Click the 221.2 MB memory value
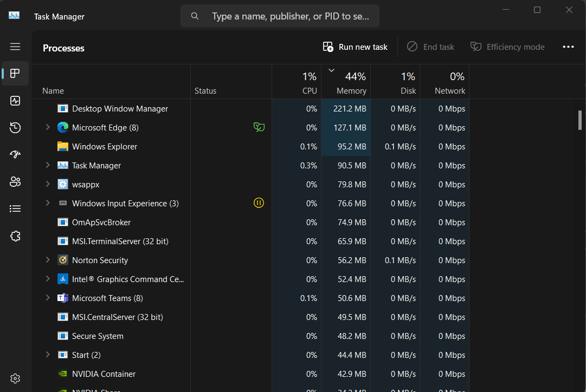Image resolution: width=586 pixels, height=392 pixels. click(350, 109)
